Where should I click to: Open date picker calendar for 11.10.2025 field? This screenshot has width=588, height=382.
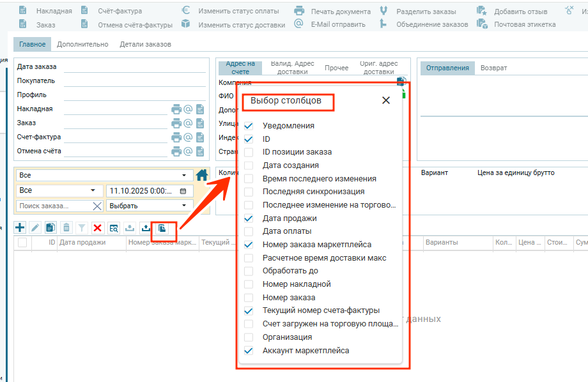click(183, 191)
